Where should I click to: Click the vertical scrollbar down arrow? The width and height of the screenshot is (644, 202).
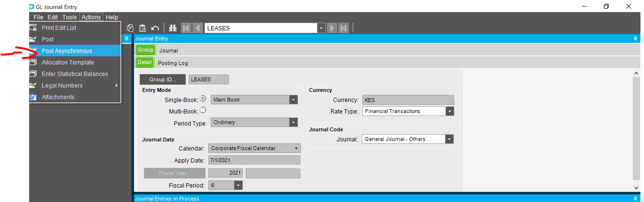(636, 188)
